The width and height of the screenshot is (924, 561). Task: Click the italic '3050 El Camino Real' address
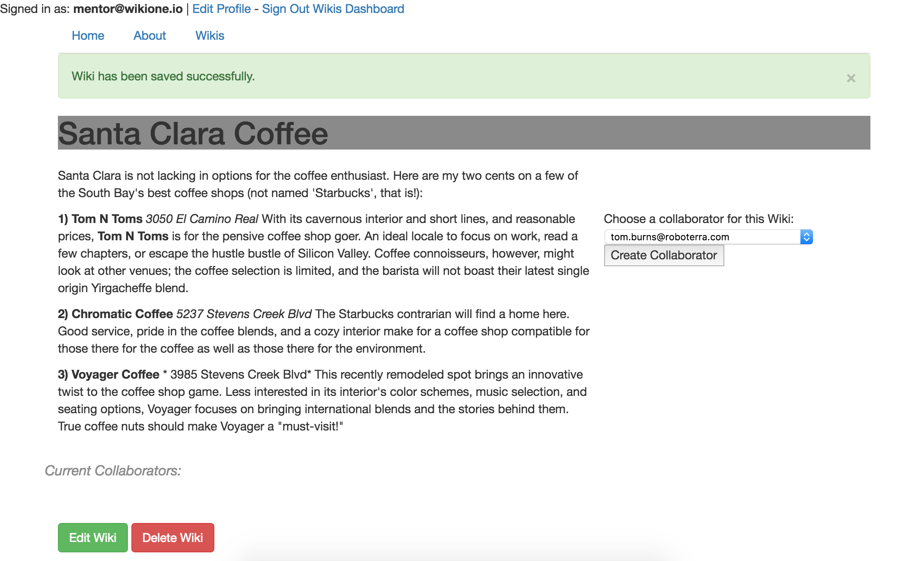coord(202,219)
